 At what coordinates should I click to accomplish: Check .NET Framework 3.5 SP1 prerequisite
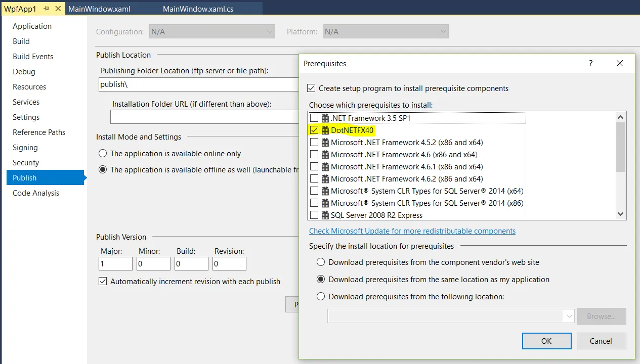pyautogui.click(x=314, y=118)
